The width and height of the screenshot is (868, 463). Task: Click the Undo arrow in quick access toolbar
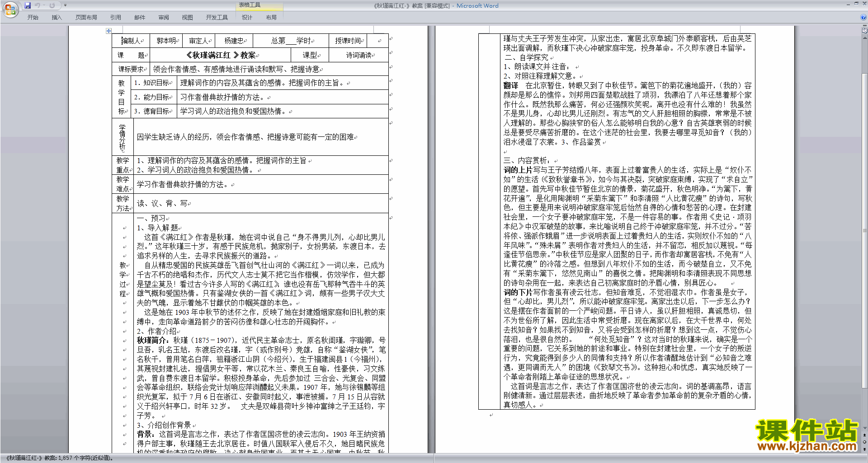(x=37, y=5)
